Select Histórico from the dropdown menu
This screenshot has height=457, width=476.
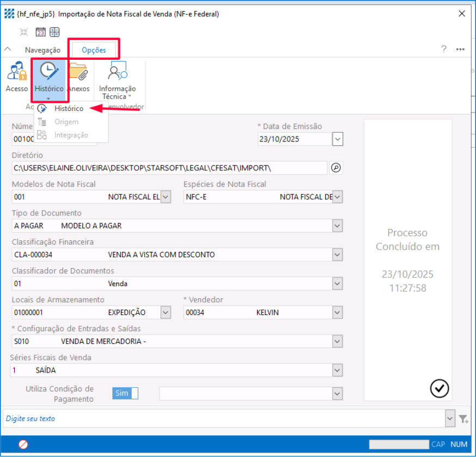(69, 109)
